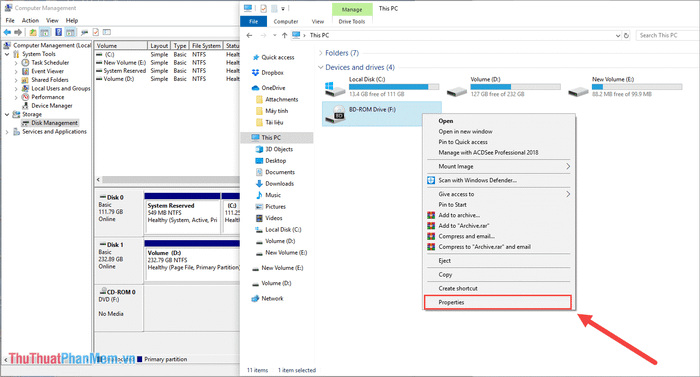Collapse the System Tools node

click(7, 54)
